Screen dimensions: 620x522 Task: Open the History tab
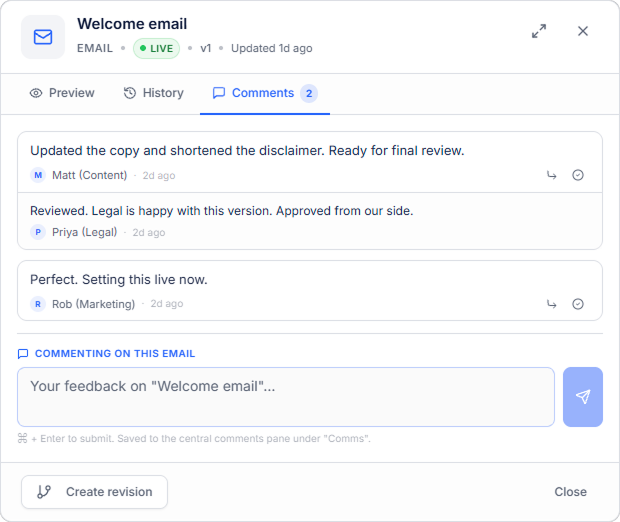(153, 93)
